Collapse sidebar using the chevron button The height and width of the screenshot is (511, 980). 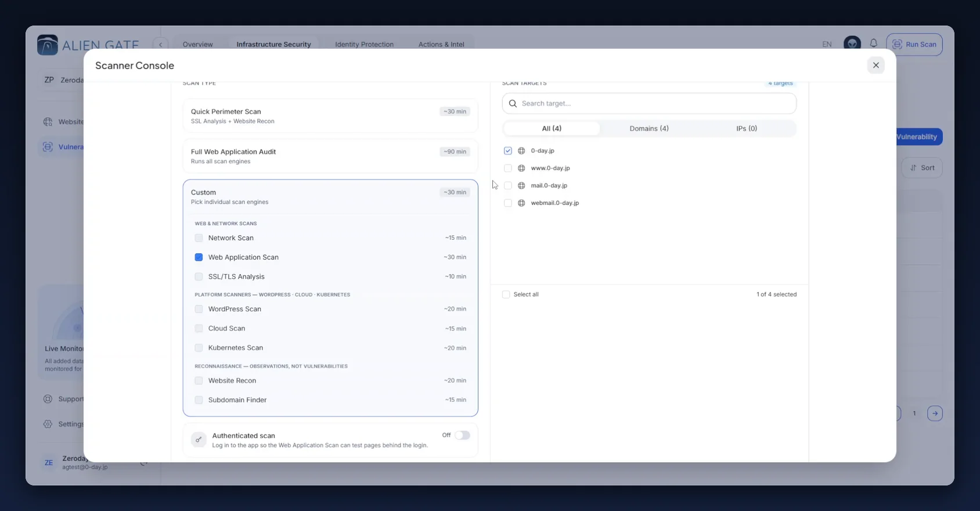pyautogui.click(x=160, y=44)
